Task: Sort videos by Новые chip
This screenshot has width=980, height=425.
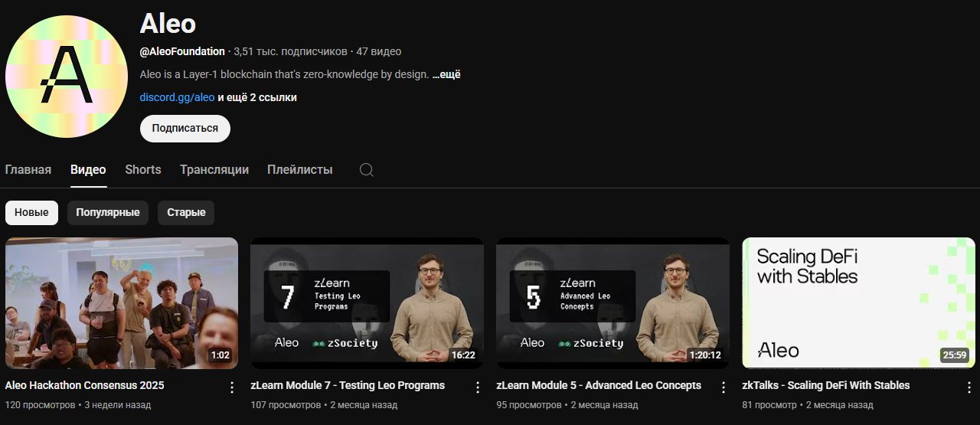Action: point(31,212)
